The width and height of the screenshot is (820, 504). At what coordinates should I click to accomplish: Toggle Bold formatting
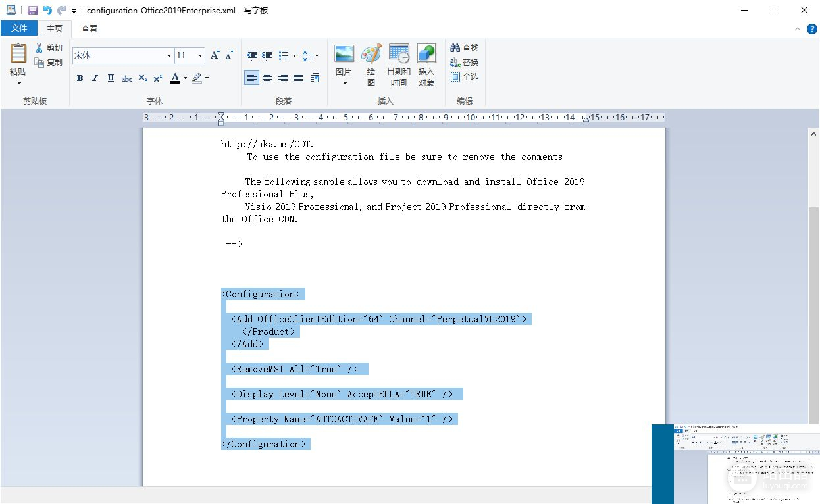pos(80,78)
